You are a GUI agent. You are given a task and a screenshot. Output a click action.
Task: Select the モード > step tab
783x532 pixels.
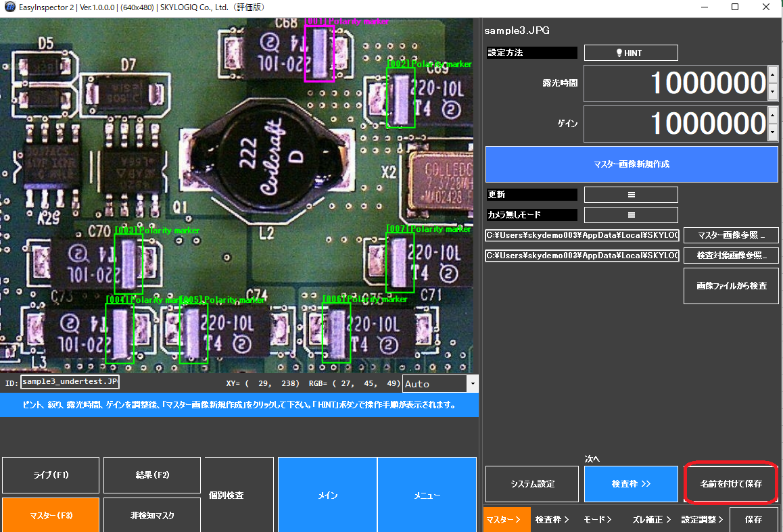point(598,520)
